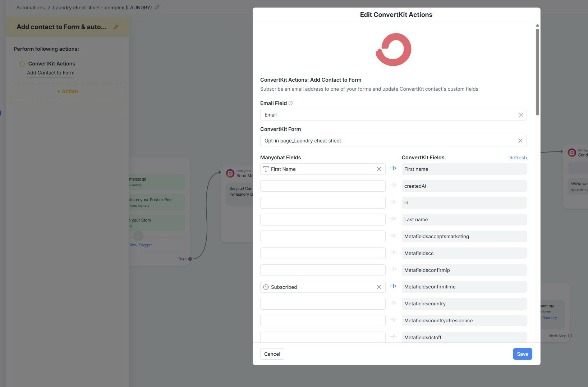
Task: Edit the step title pencil icon
Action: [115, 27]
